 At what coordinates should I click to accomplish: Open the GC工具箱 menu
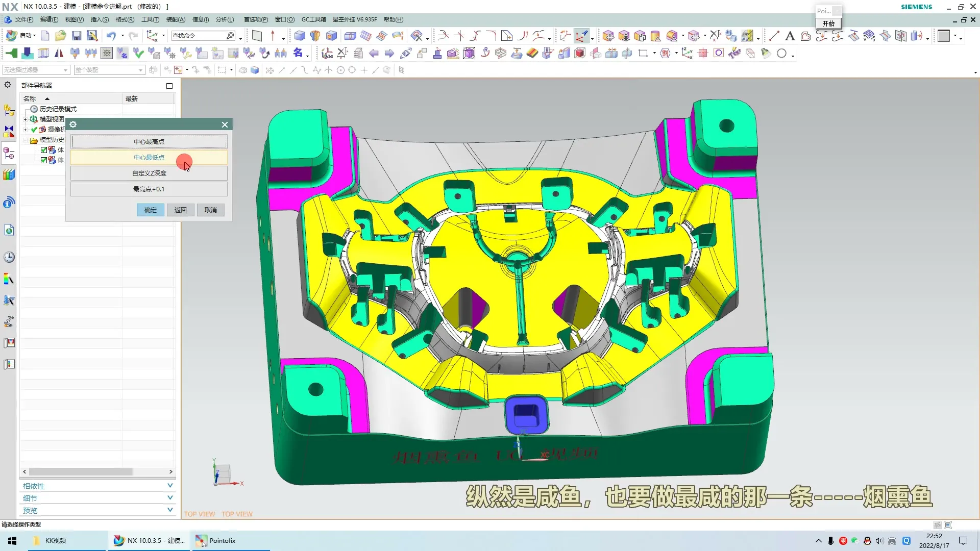[313, 19]
